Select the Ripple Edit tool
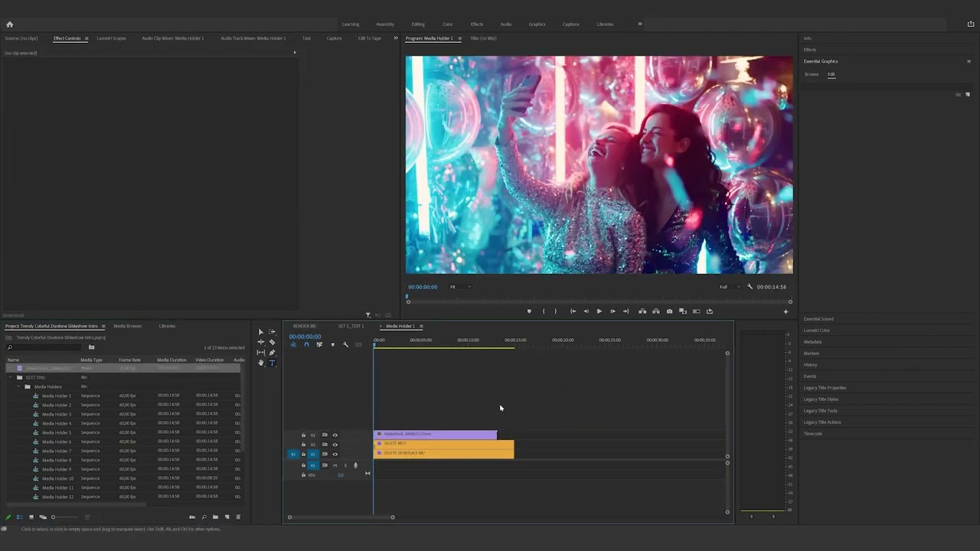The height and width of the screenshot is (551, 980). [260, 342]
